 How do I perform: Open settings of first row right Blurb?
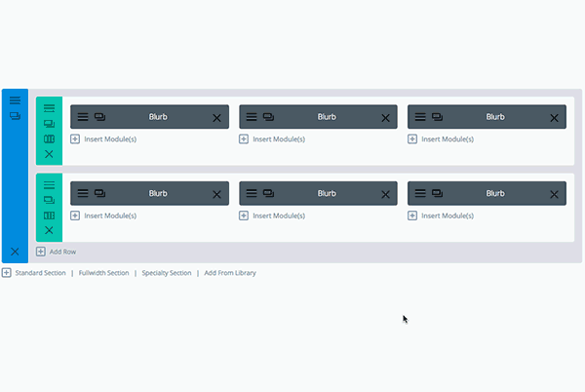(420, 117)
